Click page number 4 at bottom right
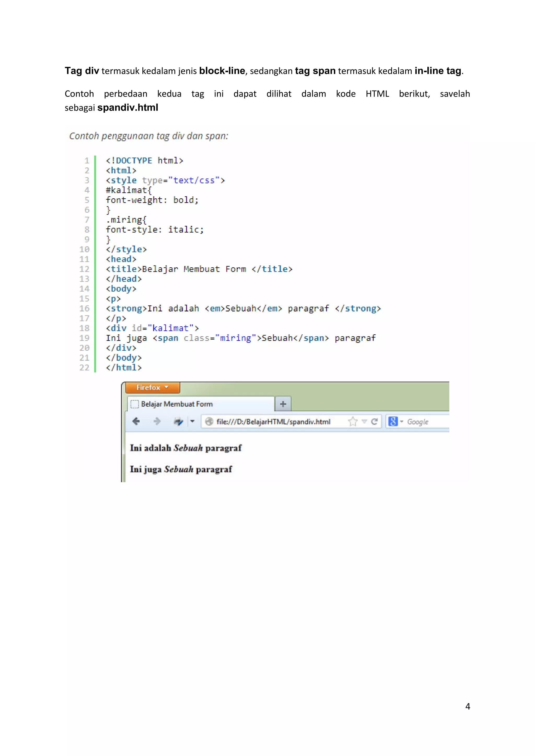535x756 pixels. (467, 706)
